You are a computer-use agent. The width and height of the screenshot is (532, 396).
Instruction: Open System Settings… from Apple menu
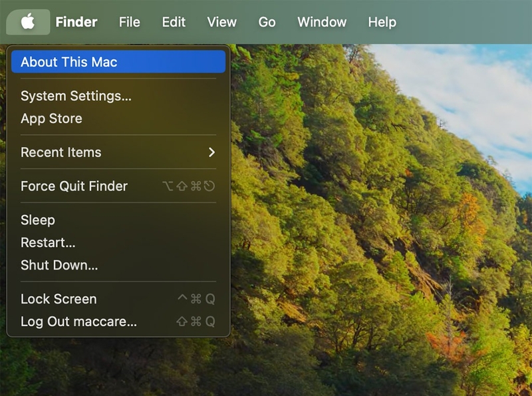point(118,96)
